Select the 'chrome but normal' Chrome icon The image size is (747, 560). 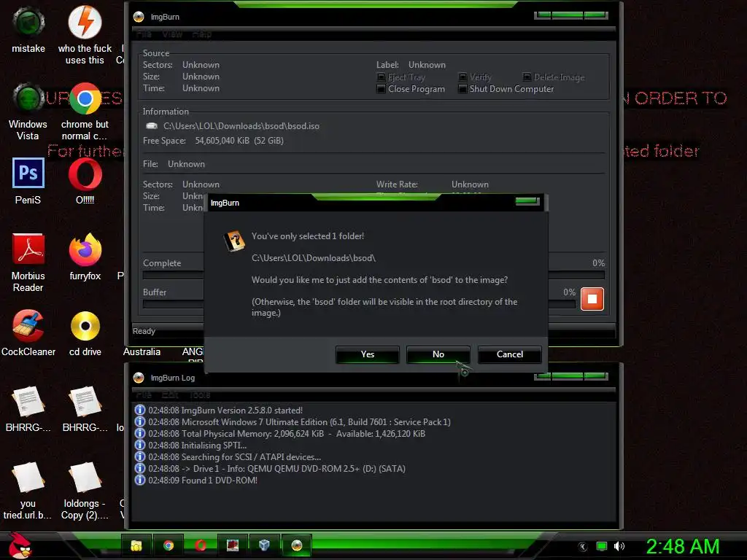coord(85,112)
